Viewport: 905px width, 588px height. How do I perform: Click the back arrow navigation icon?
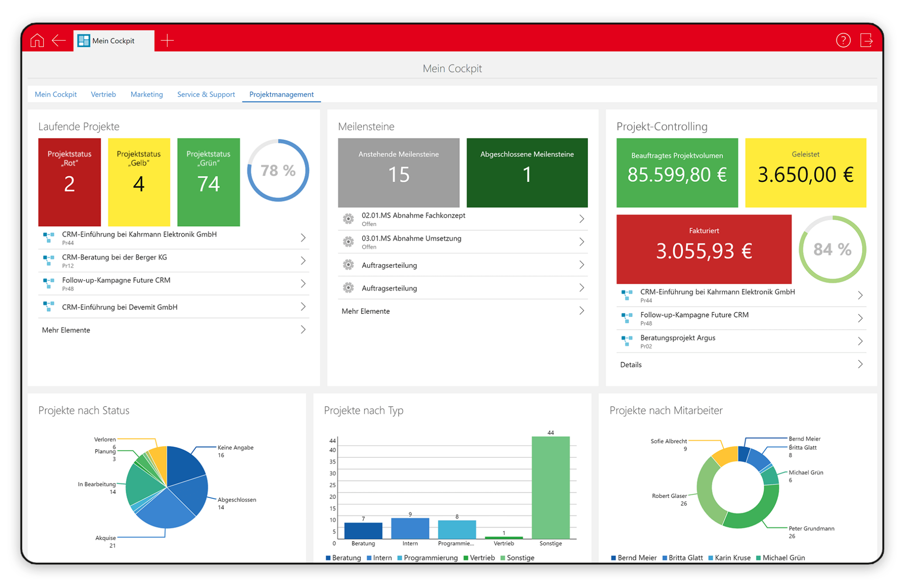[59, 41]
